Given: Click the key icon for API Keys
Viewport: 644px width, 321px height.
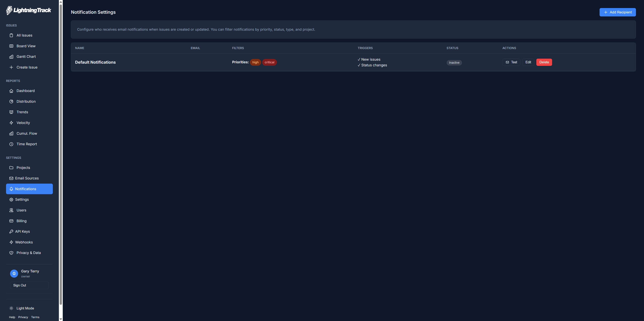Looking at the screenshot, I should click(11, 232).
